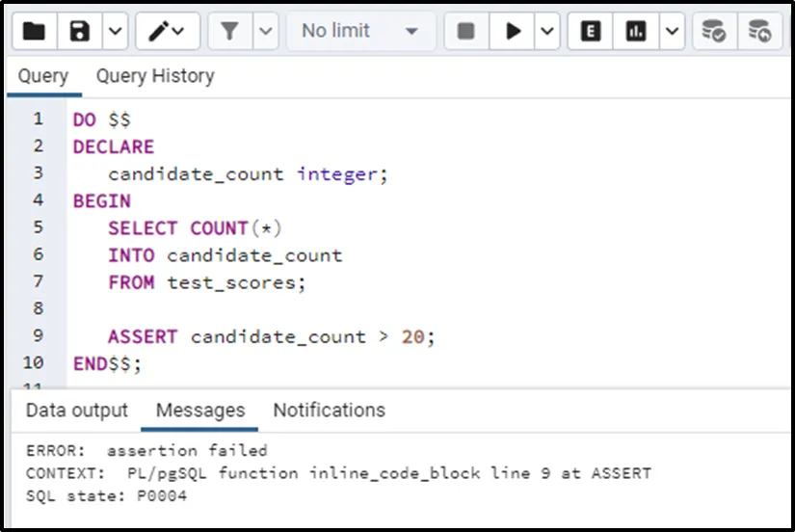The image size is (795, 532).
Task: Open the No limit rows dropdown
Action: coord(359,32)
